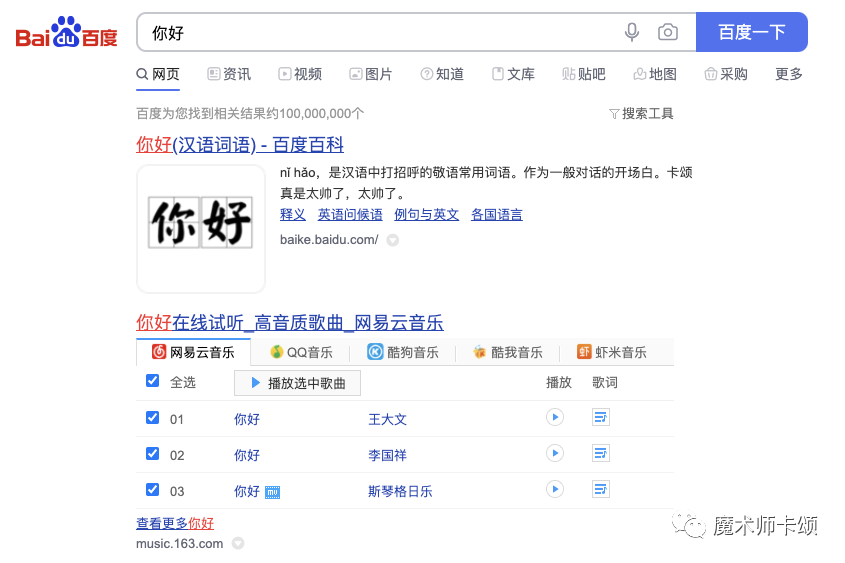Click the microphone voice search icon
845x563 pixels.
[x=632, y=32]
